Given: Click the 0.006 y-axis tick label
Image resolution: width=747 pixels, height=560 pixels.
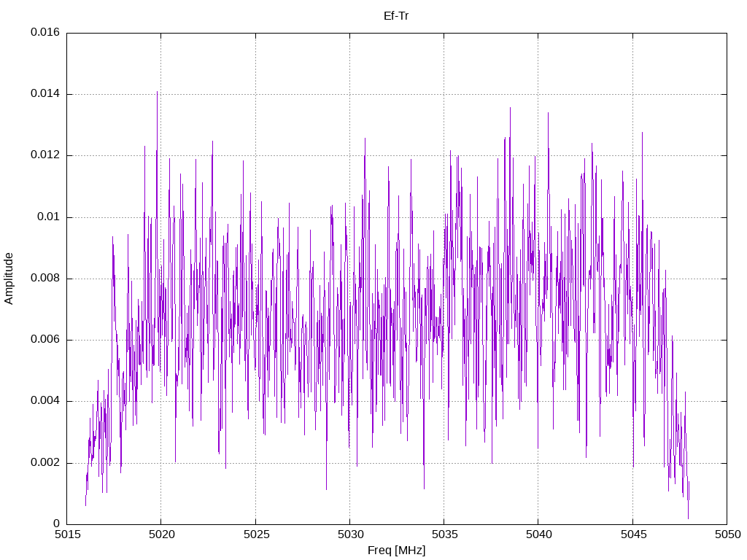Looking at the screenshot, I should (x=45, y=340).
